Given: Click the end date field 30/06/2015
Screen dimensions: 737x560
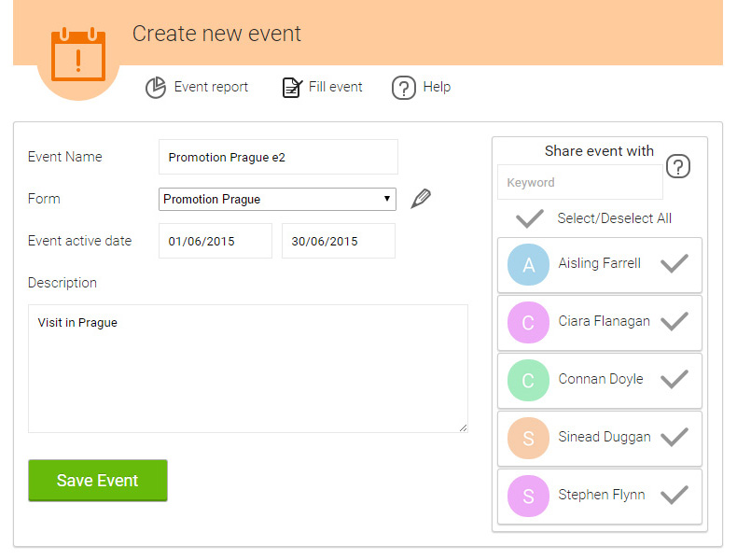Looking at the screenshot, I should pos(339,241).
